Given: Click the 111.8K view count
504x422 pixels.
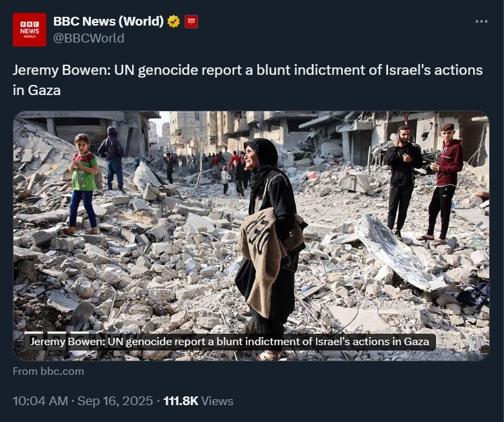Looking at the screenshot, I should click(181, 401).
